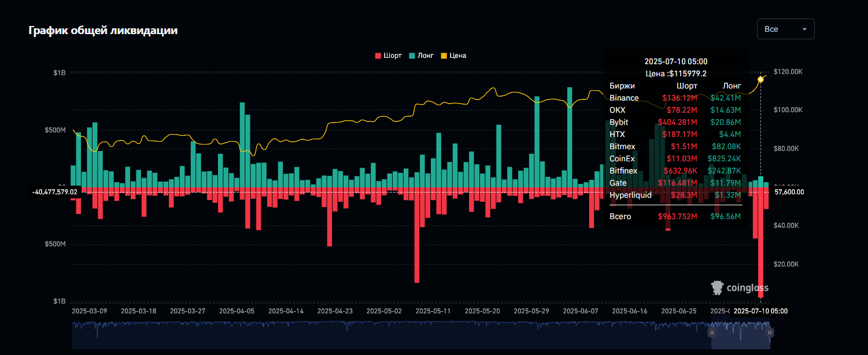Click Binance short value $136.12M
The width and height of the screenshot is (868, 355).
680,98
